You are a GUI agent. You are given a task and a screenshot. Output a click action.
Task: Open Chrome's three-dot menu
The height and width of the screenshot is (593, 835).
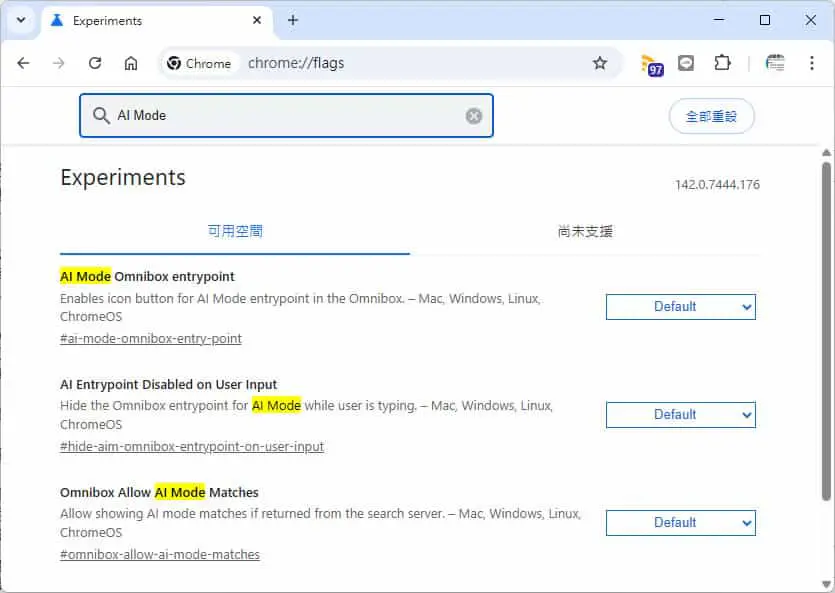812,63
